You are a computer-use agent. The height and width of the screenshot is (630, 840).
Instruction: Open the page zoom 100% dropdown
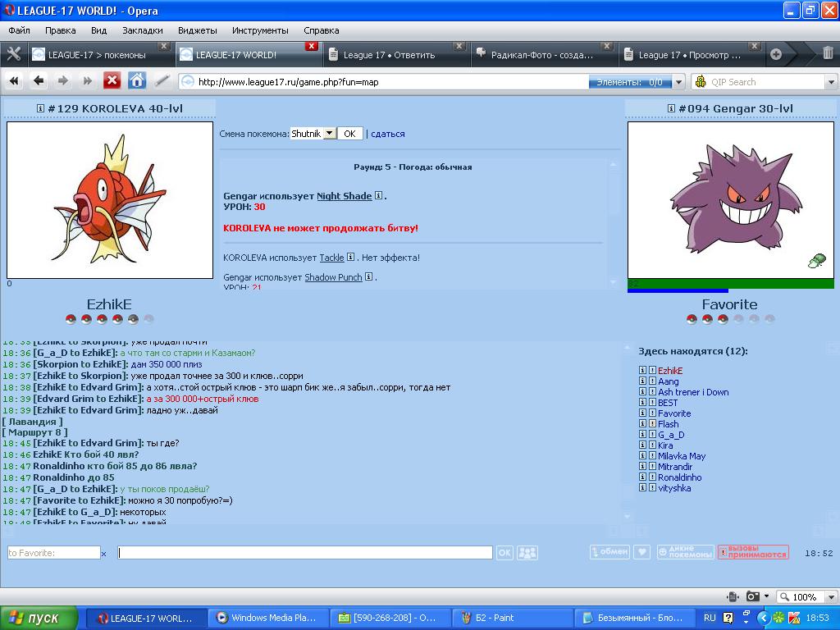(831, 597)
